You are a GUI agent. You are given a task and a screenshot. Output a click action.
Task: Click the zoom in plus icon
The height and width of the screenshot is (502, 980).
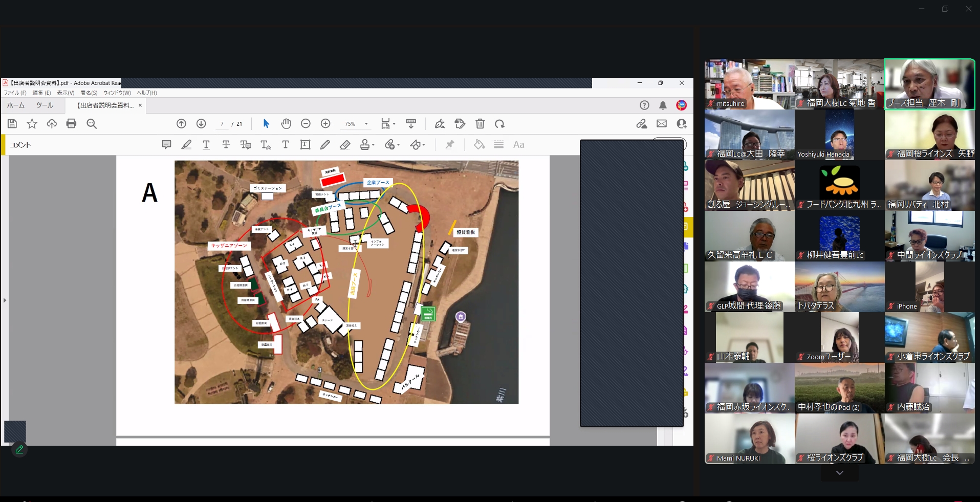[325, 124]
